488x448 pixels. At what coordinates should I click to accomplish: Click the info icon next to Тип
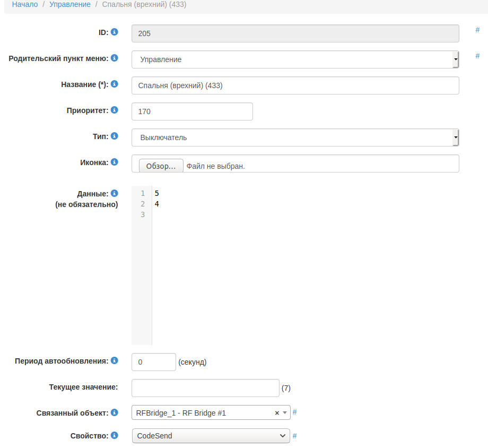[114, 136]
